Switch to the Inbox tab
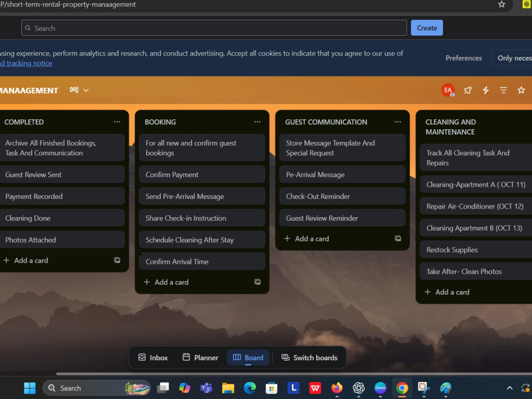532x399 pixels. (153, 358)
